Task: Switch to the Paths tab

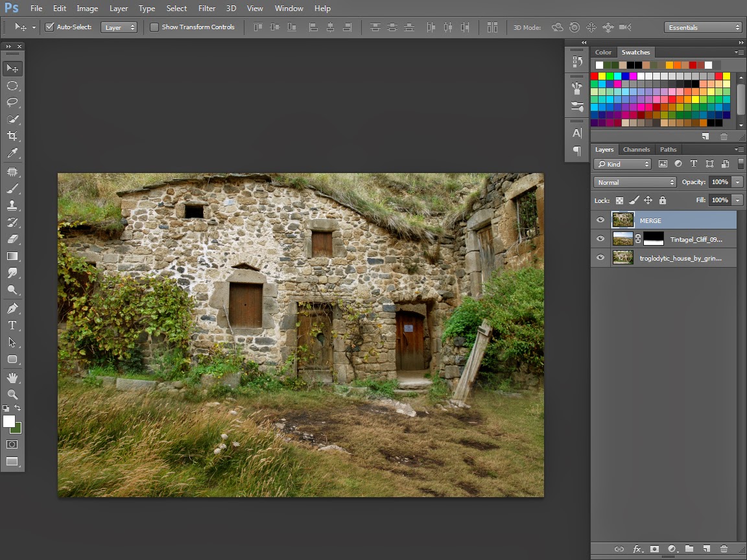Action: pos(668,150)
